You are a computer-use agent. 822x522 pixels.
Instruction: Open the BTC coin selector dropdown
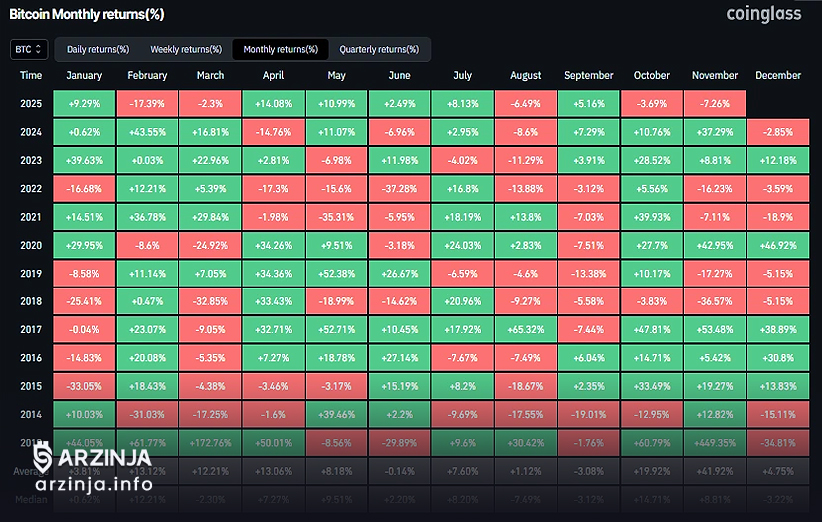(28, 49)
